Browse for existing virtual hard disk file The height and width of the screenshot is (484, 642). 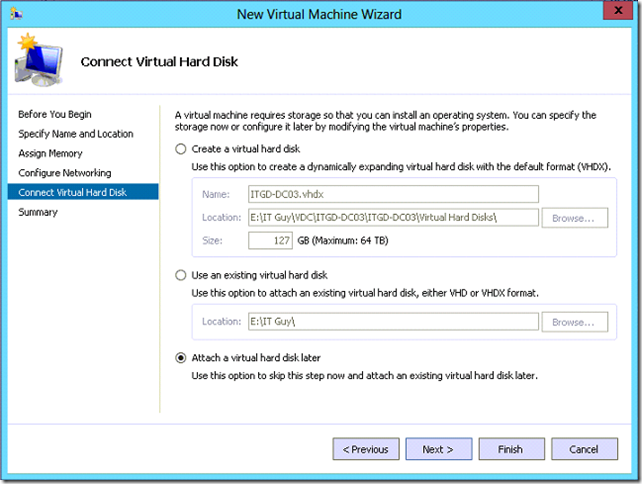(x=575, y=322)
